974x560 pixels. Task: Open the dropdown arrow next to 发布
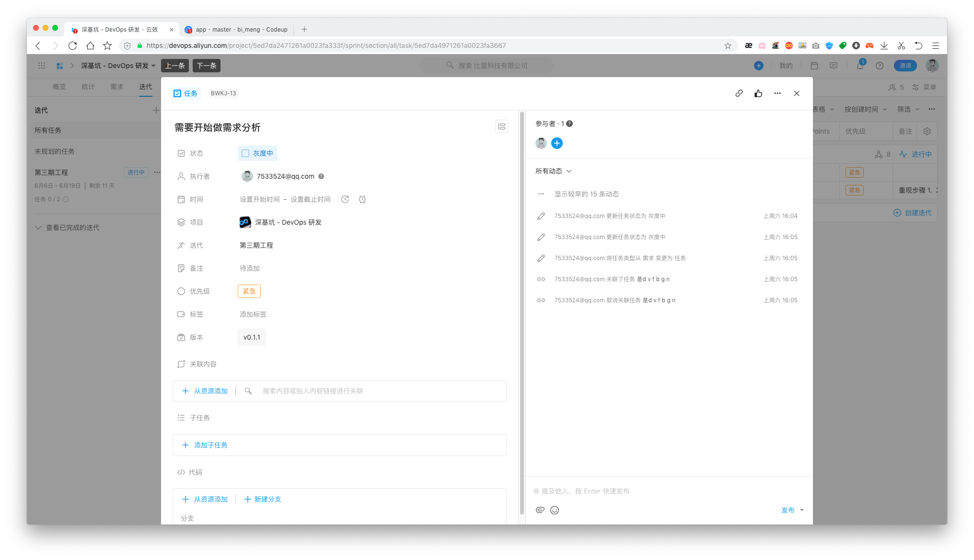pos(802,510)
